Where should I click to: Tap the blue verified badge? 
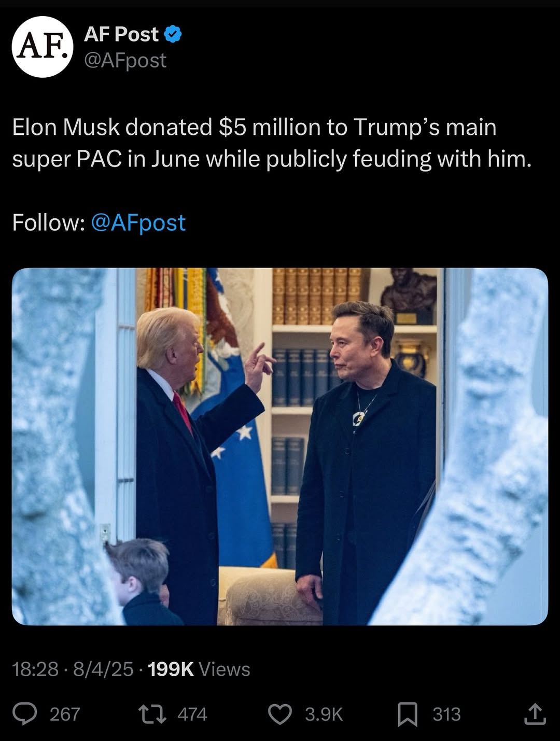(x=173, y=34)
